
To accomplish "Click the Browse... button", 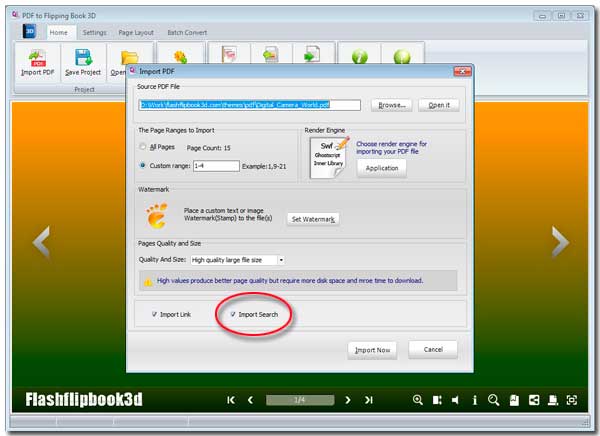I will [x=391, y=105].
